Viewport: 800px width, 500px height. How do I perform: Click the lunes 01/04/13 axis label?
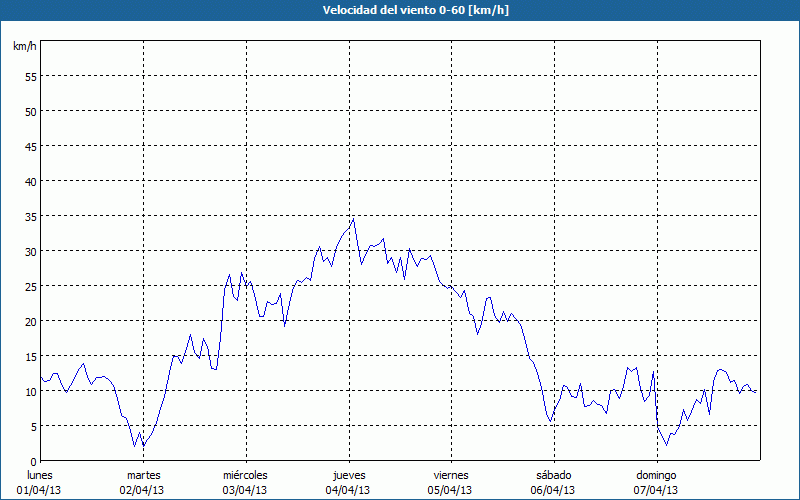(x=39, y=483)
